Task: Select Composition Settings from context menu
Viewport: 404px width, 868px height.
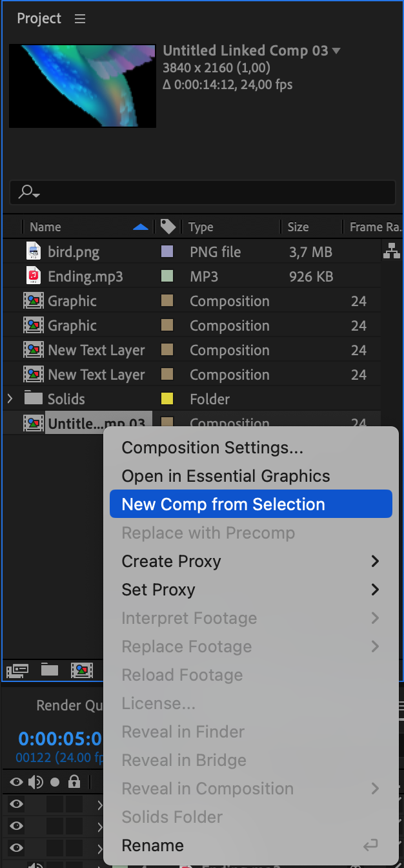Action: (x=212, y=448)
